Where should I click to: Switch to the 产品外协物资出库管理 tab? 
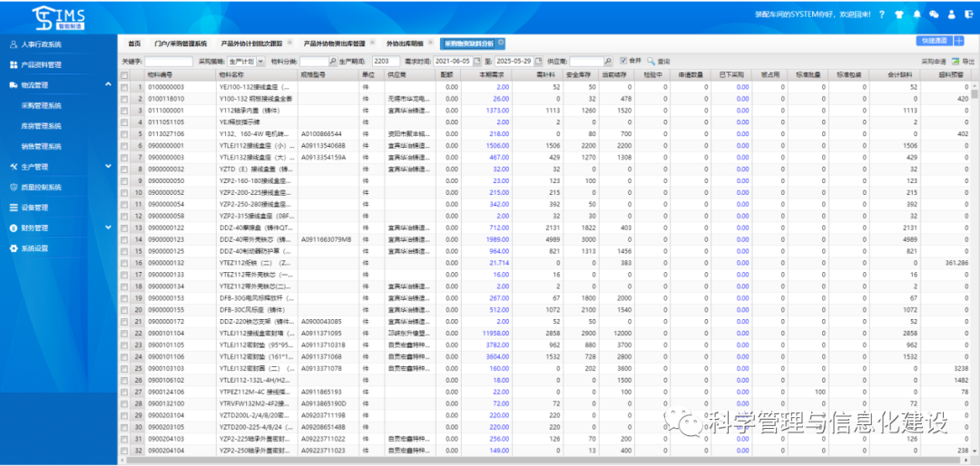click(334, 44)
